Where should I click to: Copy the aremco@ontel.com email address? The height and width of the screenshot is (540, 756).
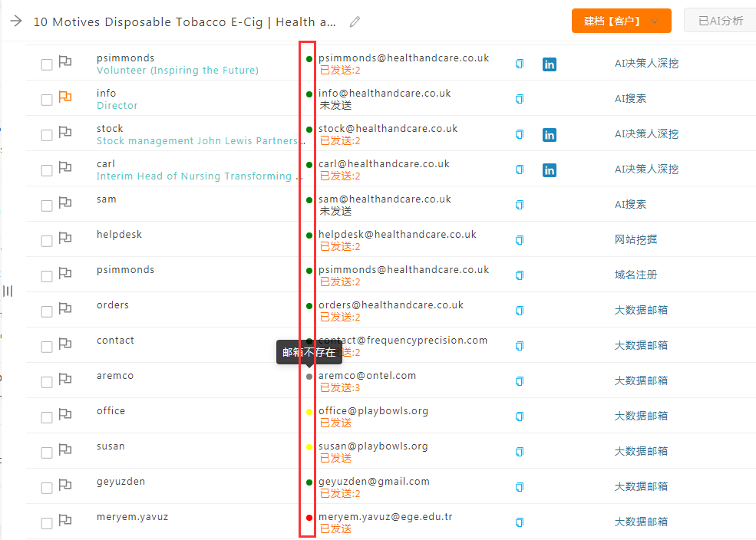click(x=520, y=381)
